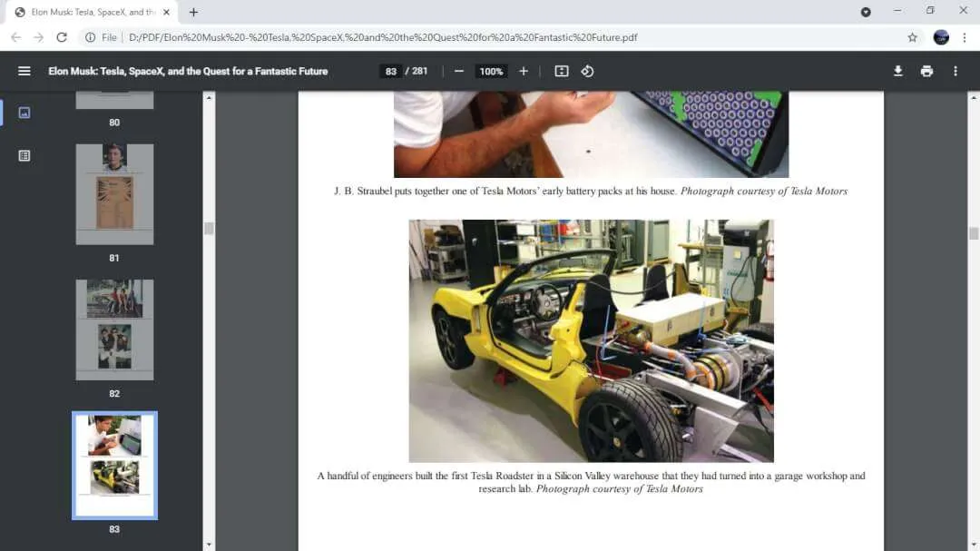Click the fit to page icon

pyautogui.click(x=562, y=72)
